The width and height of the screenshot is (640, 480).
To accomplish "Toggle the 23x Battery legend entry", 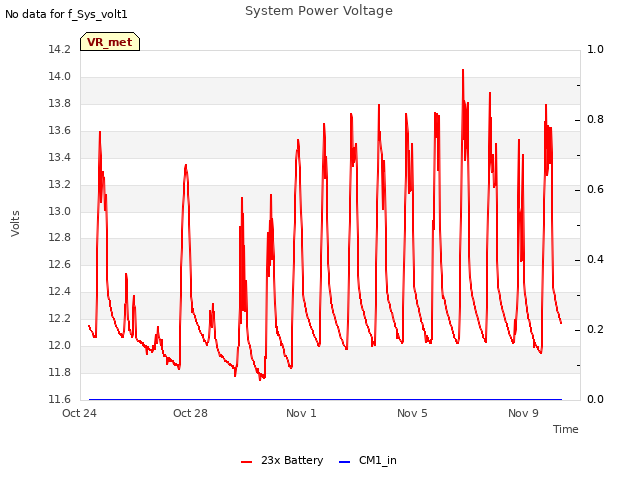I will [x=282, y=460].
